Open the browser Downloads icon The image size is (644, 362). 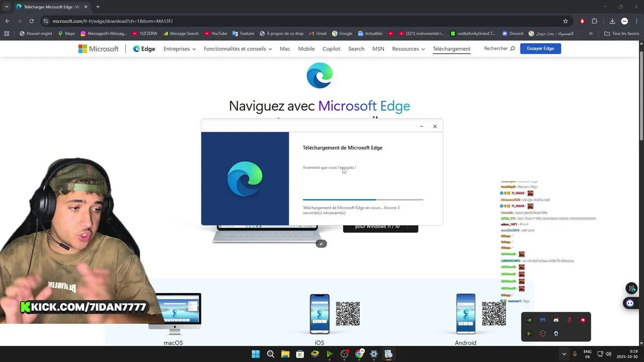pyautogui.click(x=612, y=21)
